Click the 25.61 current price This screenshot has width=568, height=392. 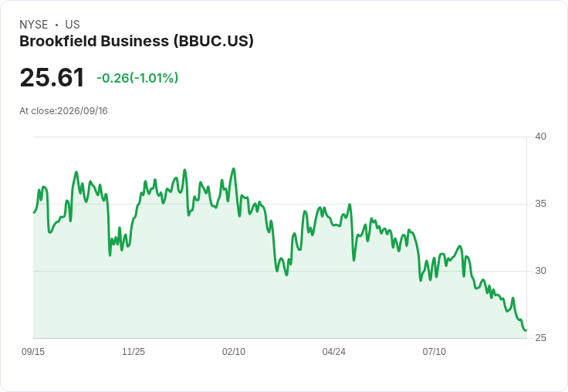pyautogui.click(x=52, y=78)
